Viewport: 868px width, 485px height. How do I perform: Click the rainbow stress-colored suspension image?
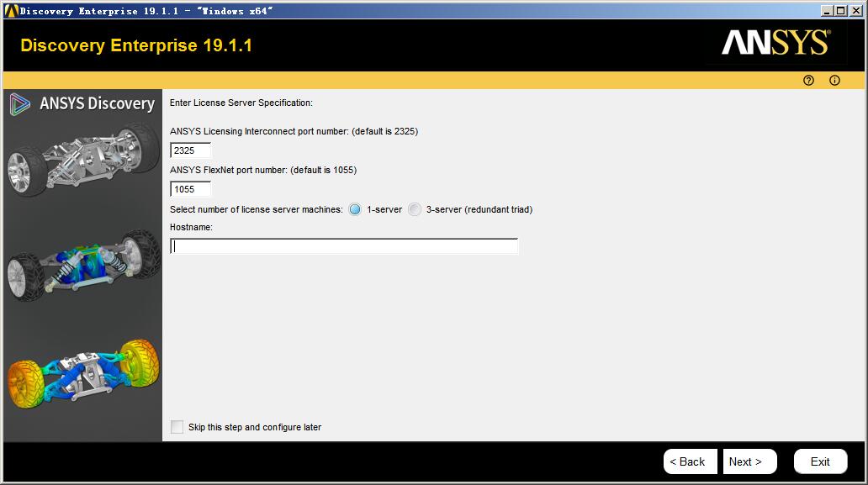83,374
